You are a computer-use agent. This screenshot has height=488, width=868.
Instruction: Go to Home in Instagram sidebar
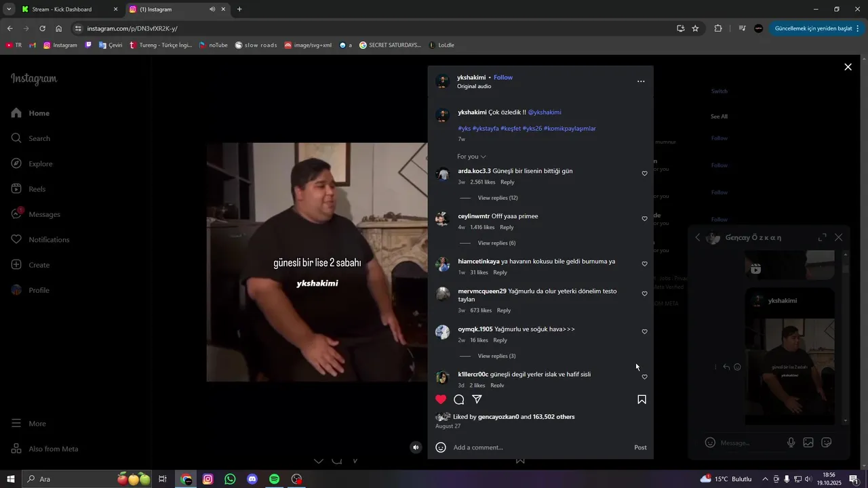pyautogui.click(x=31, y=113)
